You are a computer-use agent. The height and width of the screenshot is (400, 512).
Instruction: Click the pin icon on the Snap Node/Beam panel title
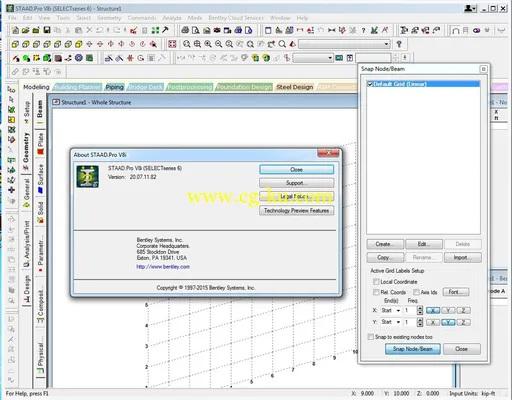pos(483,69)
